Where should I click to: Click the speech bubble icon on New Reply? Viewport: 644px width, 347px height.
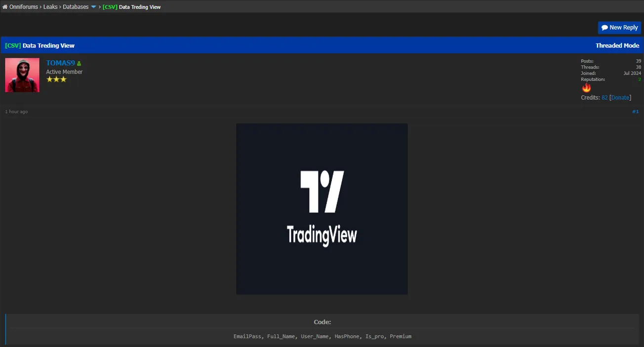pos(604,28)
